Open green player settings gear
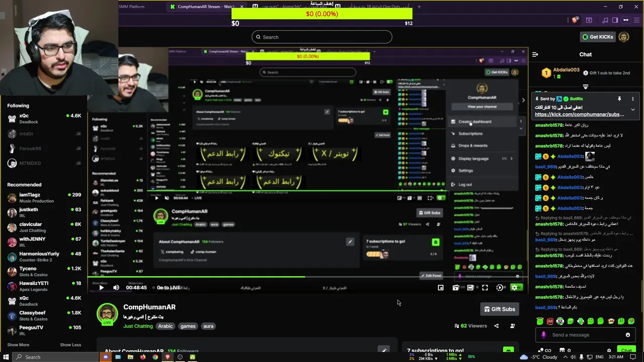The height and width of the screenshot is (362, 644). coord(514,288)
